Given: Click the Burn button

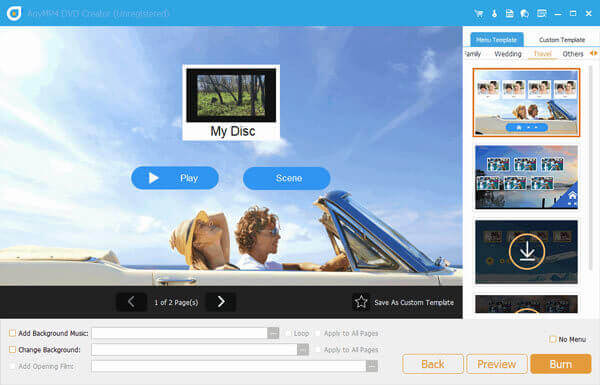Looking at the screenshot, I should 561,364.
